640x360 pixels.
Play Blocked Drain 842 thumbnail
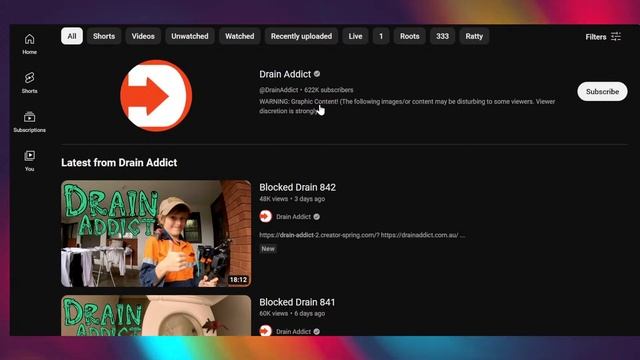pos(156,233)
